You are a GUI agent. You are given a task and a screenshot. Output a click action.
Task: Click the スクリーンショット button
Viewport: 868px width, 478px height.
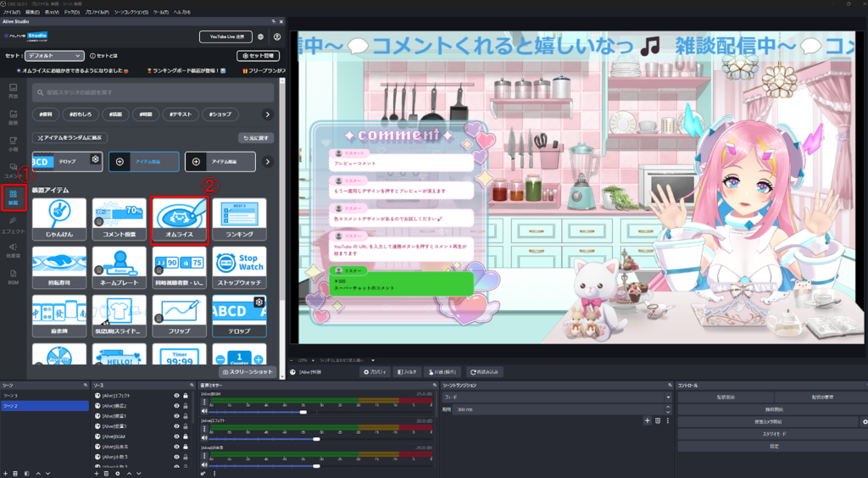click(248, 372)
